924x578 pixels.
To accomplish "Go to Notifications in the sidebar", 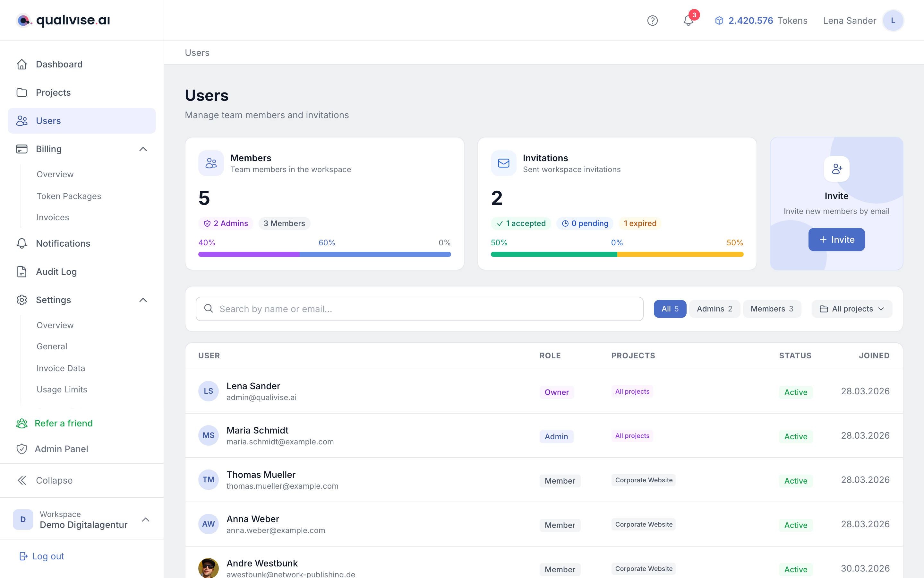I will (x=63, y=243).
